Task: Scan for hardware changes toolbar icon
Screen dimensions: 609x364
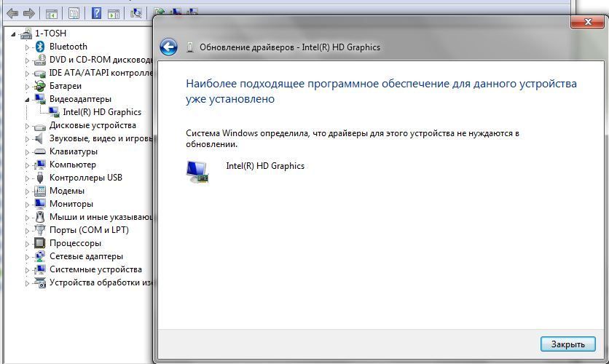Action: (x=136, y=13)
